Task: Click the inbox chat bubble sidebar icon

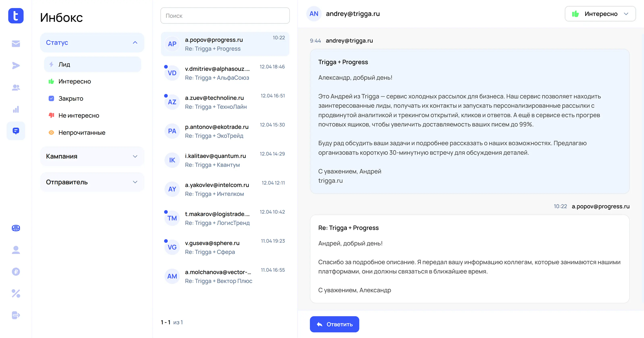Action: [16, 131]
